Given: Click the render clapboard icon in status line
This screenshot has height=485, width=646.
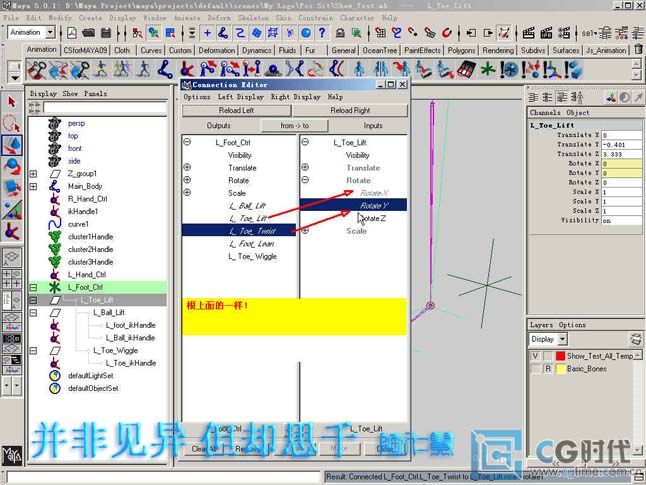Looking at the screenshot, I should [x=529, y=33].
